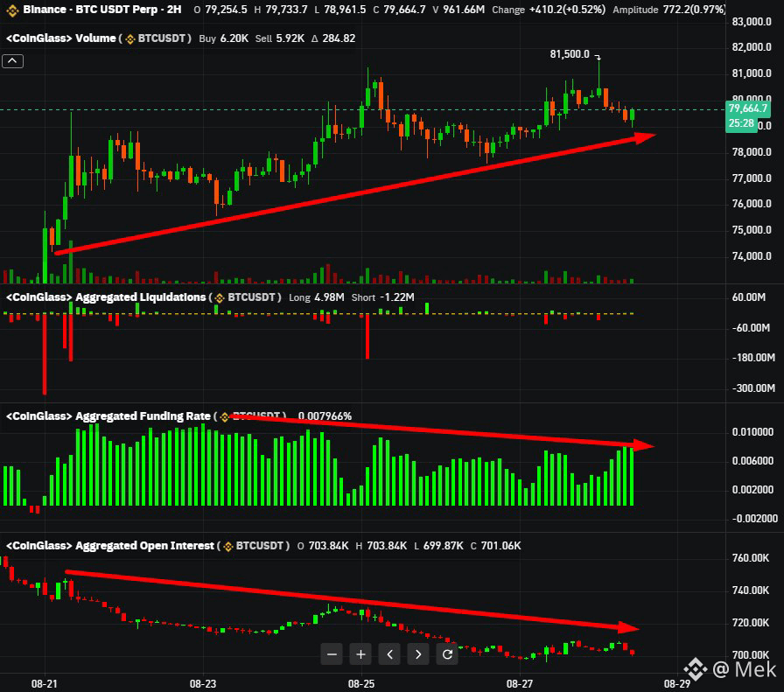This screenshot has height=692, width=784.
Task: Click the 0.010000 funding rate axis label
Action: tap(752, 432)
